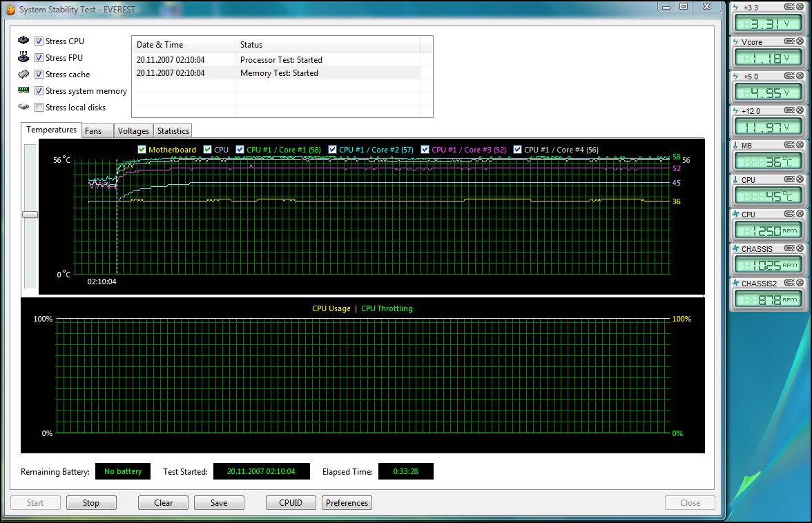The height and width of the screenshot is (523, 812).
Task: Close the CHASSIS2 fan gadget
Action: (x=800, y=283)
